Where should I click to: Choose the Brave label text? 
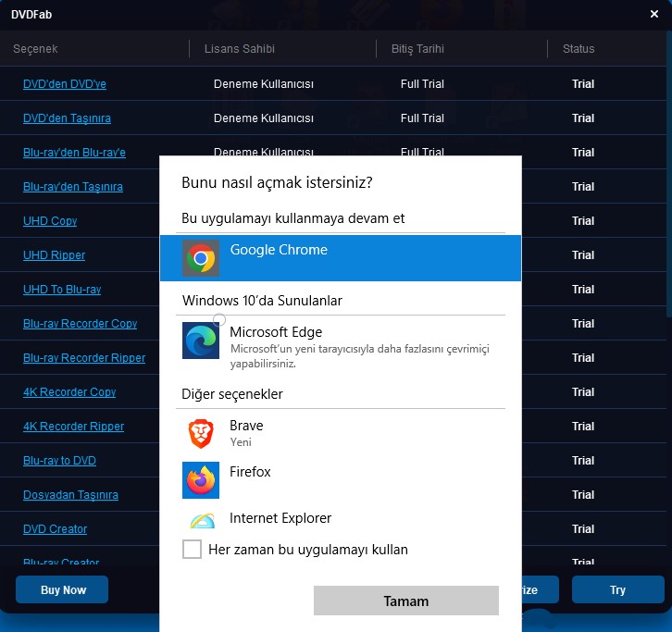[x=246, y=426]
